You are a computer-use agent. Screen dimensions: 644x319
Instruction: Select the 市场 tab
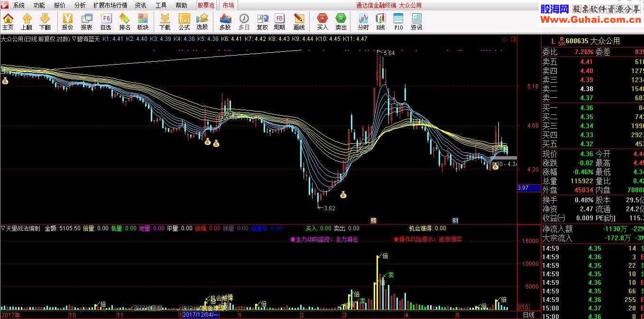[x=228, y=5]
